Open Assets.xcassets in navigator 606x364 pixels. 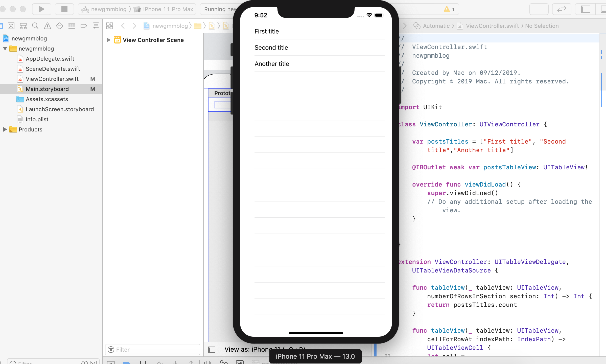coord(47,99)
